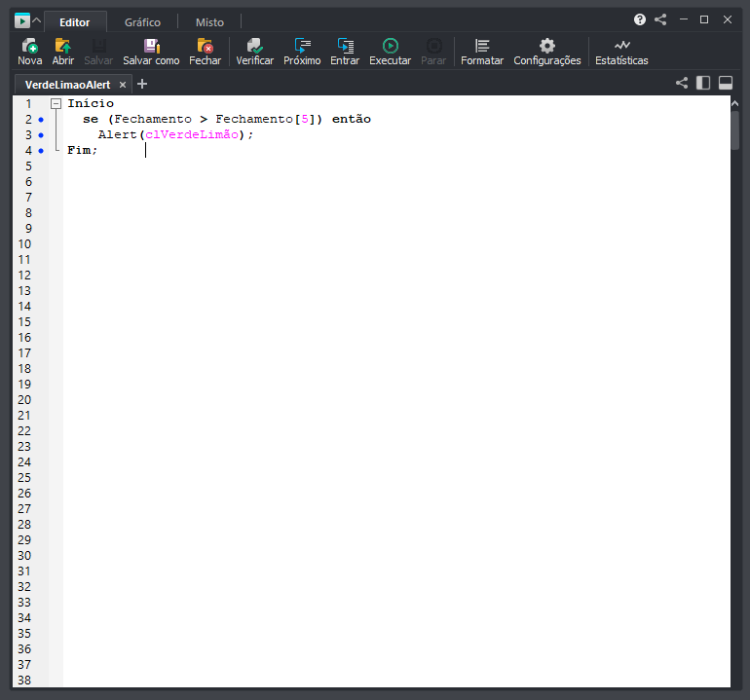Toggle the bottom panel layout icon
750x700 pixels.
[726, 84]
